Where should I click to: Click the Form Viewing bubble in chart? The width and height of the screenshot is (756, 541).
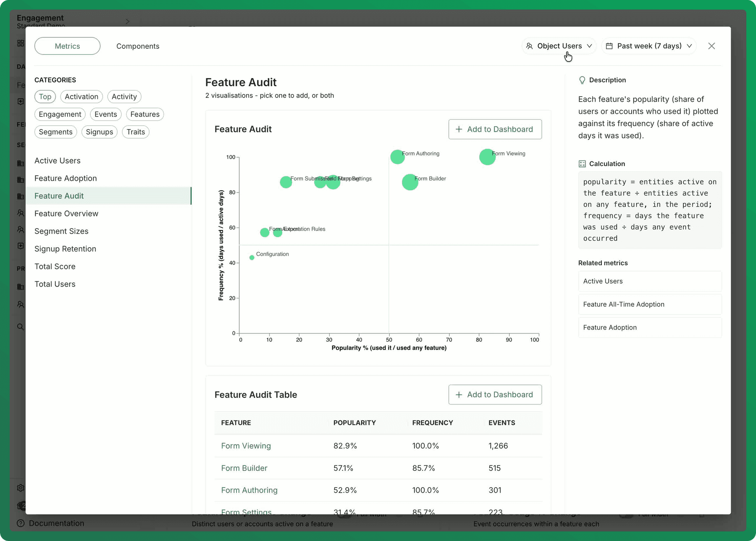point(487,157)
